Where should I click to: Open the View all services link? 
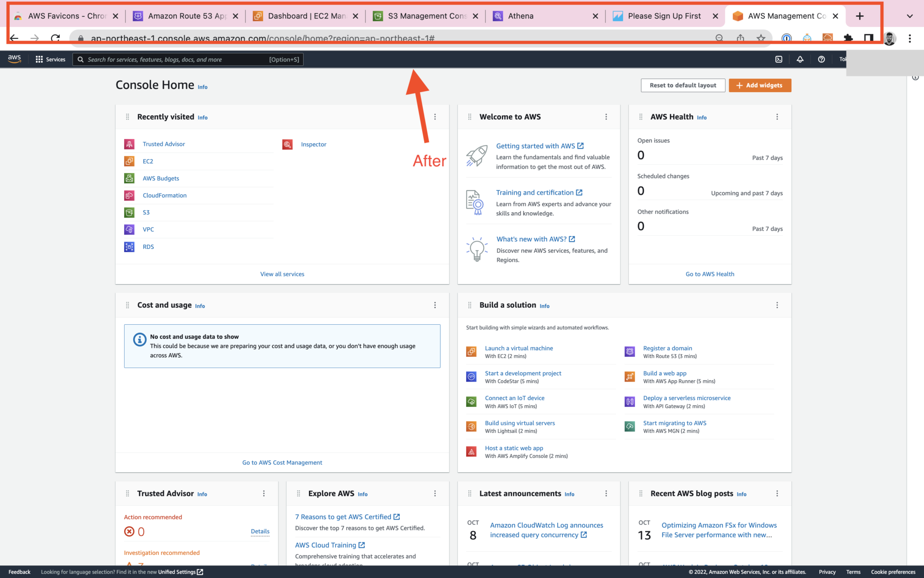click(x=282, y=274)
